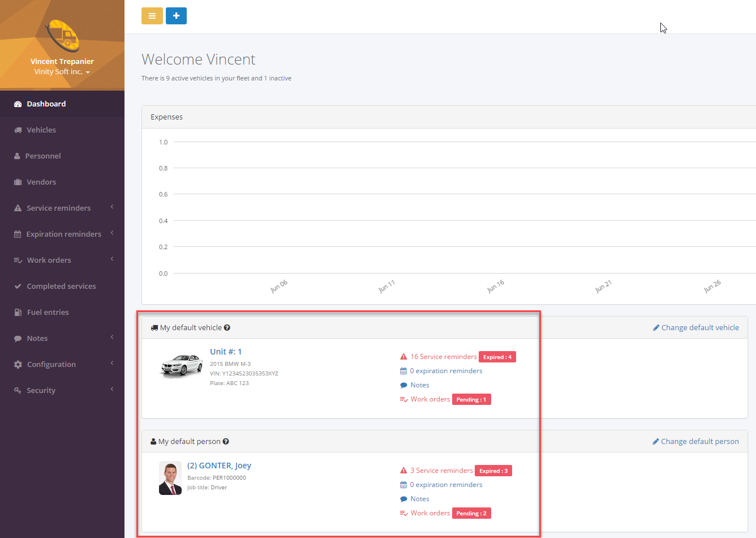Click the Notes speech bubble icon in sidebar

click(x=18, y=339)
